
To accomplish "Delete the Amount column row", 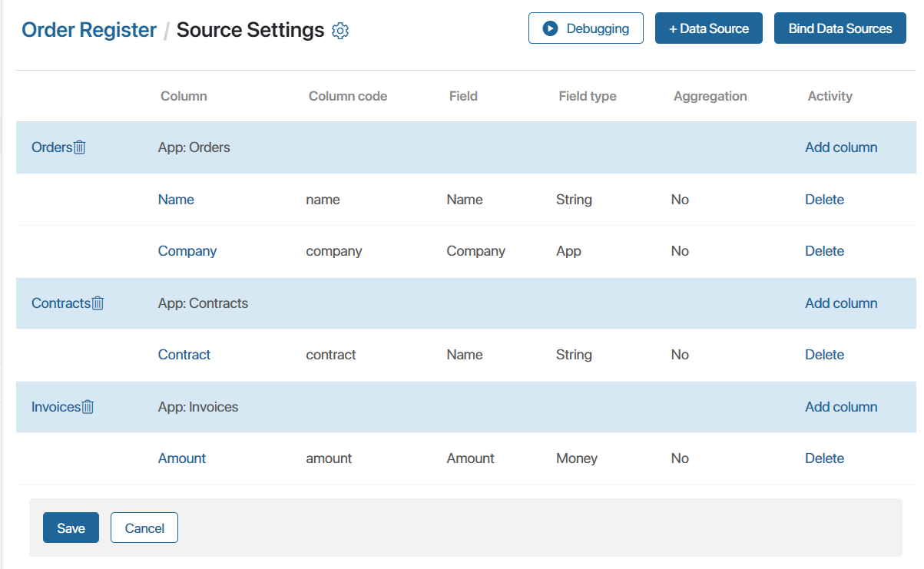I will pyautogui.click(x=824, y=458).
